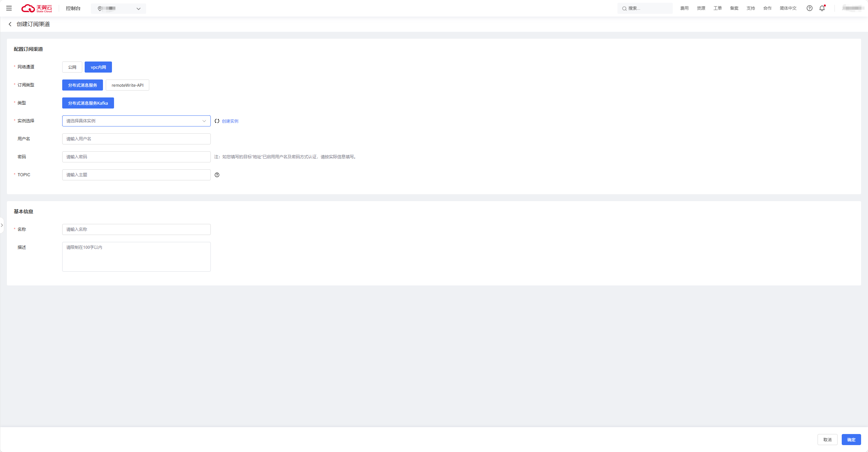868x452 pixels.
Task: Open the hamburger navigation menu
Action: pos(9,8)
